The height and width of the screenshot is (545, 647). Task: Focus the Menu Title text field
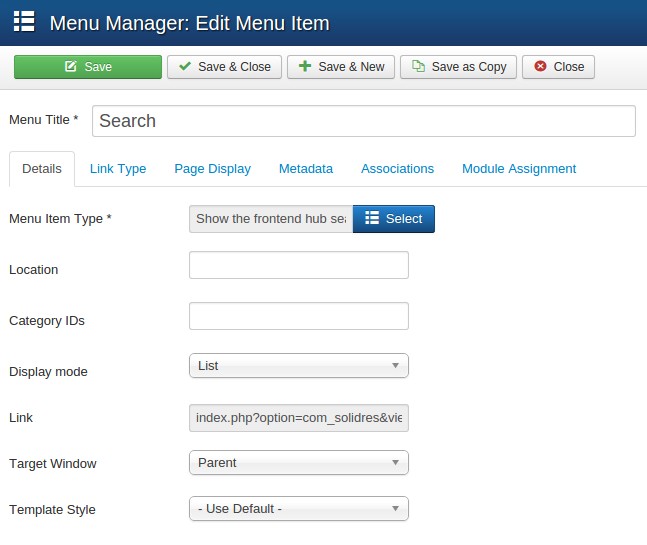pos(363,121)
